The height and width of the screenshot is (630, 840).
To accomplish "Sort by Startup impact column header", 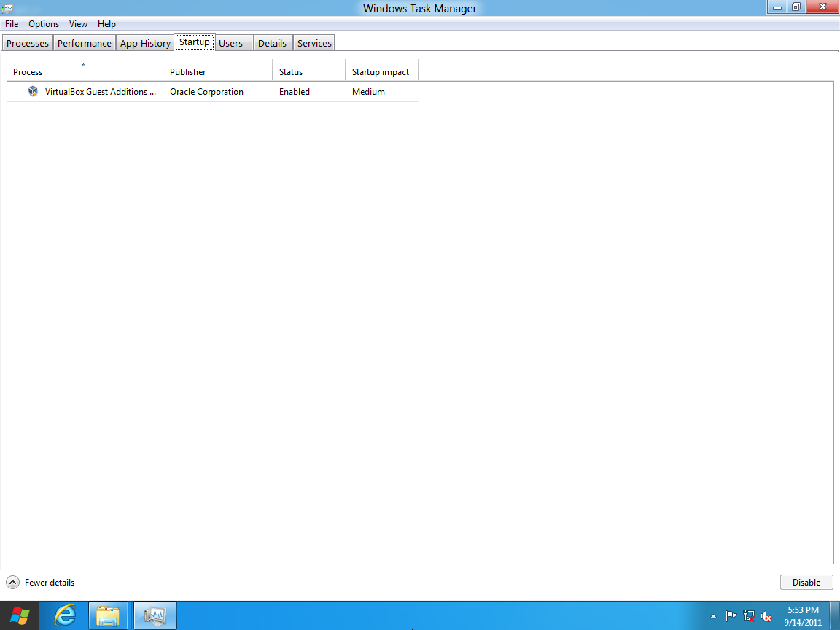I will coord(381,71).
